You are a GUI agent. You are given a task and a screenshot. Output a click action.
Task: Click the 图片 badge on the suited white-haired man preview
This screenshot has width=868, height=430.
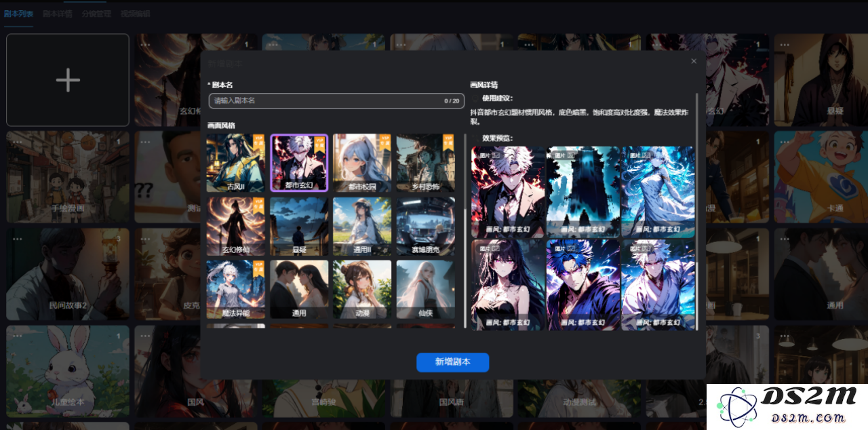[x=489, y=155]
